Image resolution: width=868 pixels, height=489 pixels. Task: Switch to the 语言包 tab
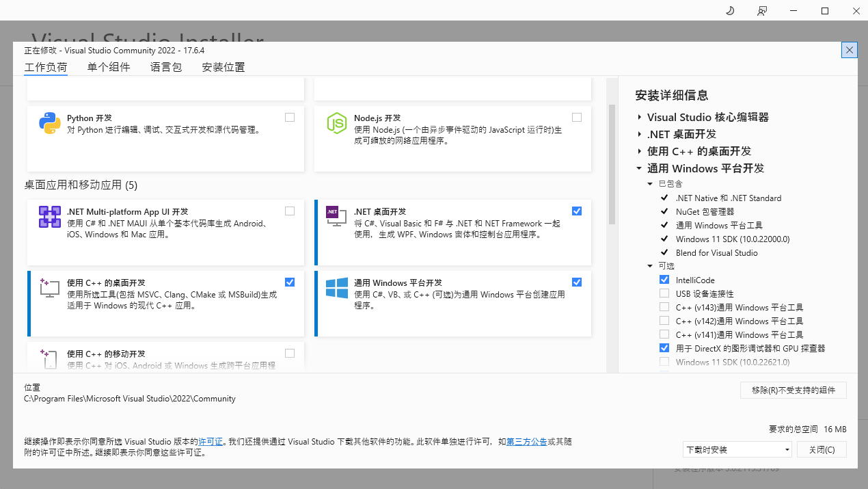(x=166, y=67)
